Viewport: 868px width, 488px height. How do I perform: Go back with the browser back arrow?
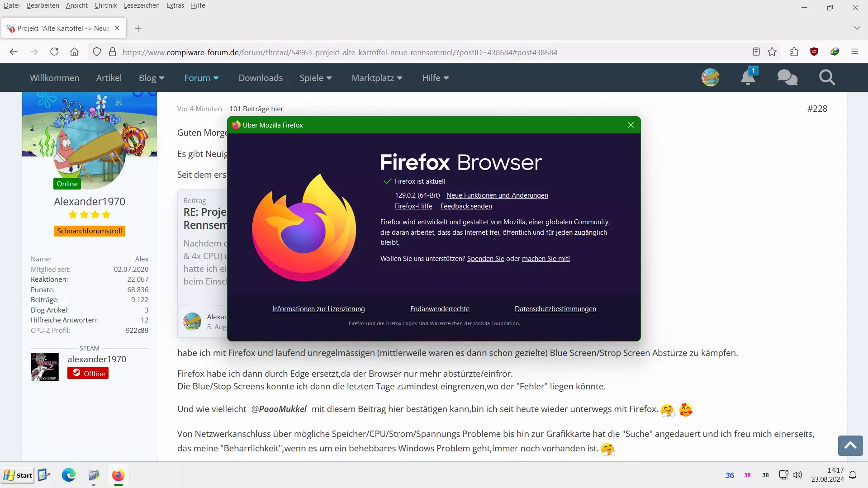click(14, 52)
